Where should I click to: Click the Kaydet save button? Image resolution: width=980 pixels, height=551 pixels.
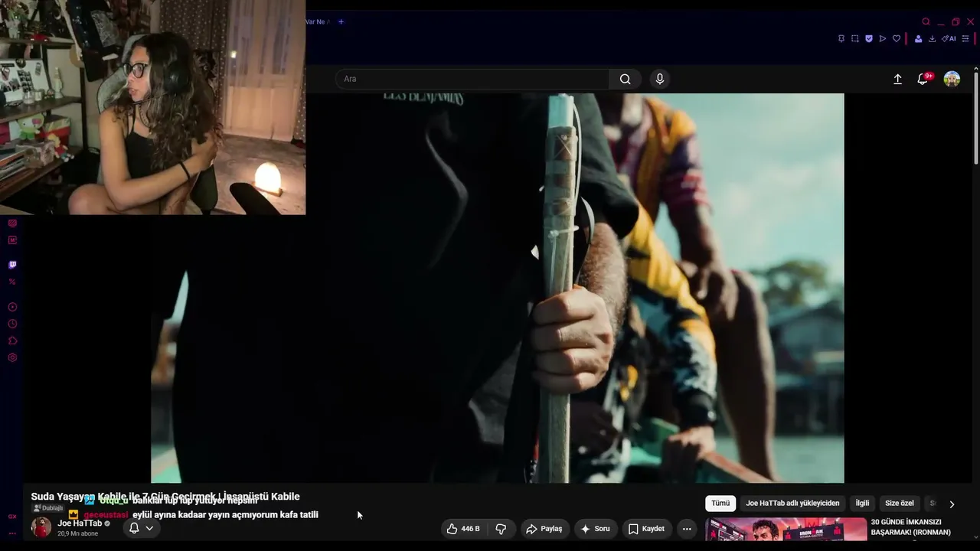[x=646, y=529]
